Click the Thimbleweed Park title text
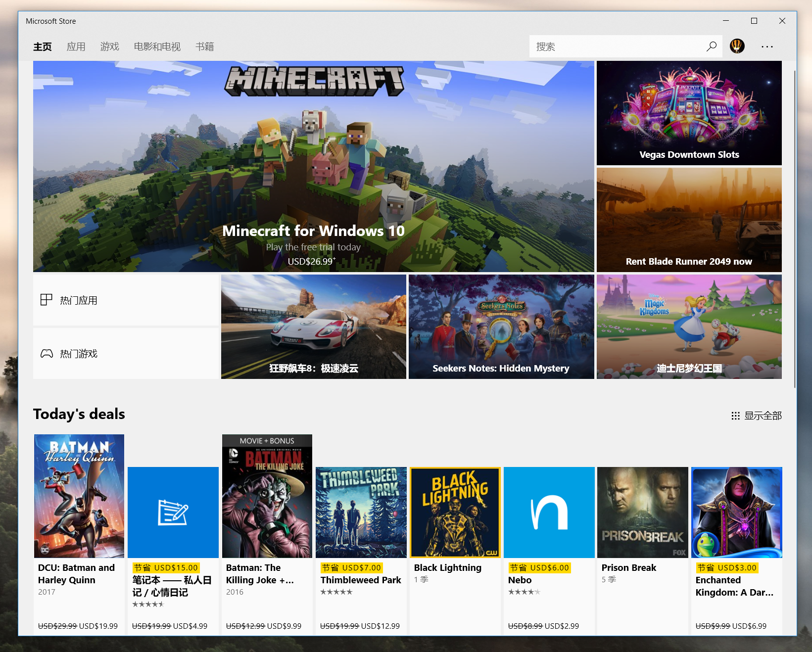 (x=361, y=580)
